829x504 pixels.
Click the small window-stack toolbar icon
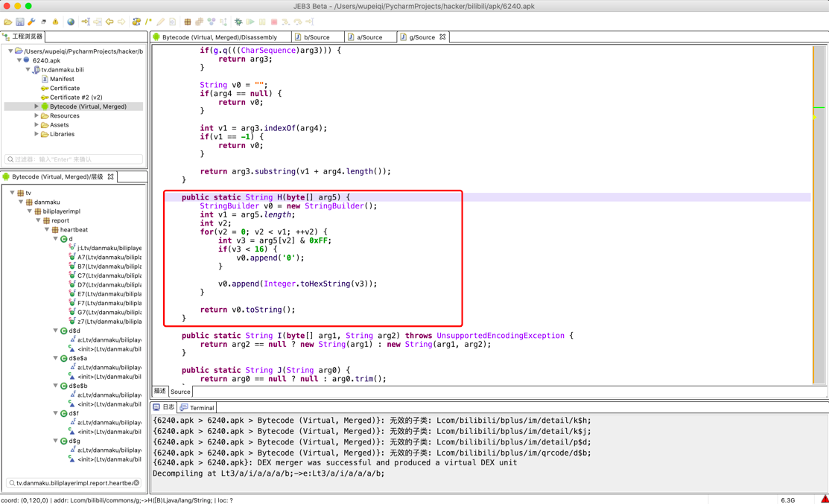(x=43, y=22)
